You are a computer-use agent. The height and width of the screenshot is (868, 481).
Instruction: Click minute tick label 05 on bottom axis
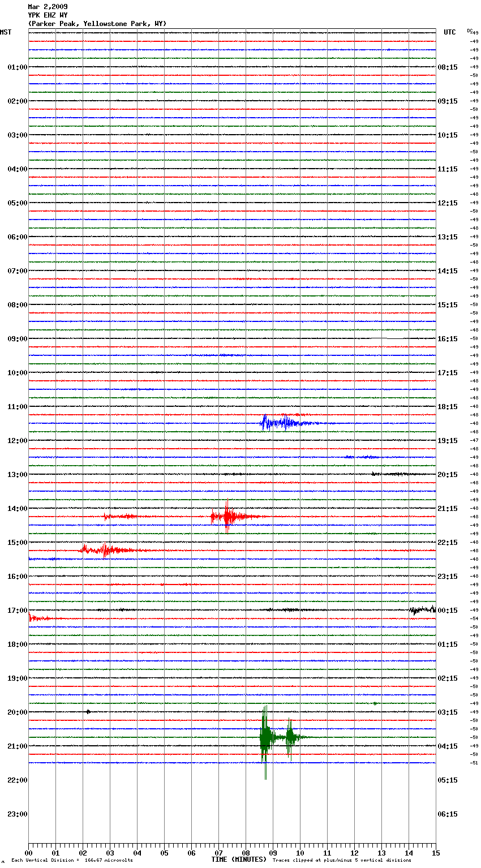(164, 853)
